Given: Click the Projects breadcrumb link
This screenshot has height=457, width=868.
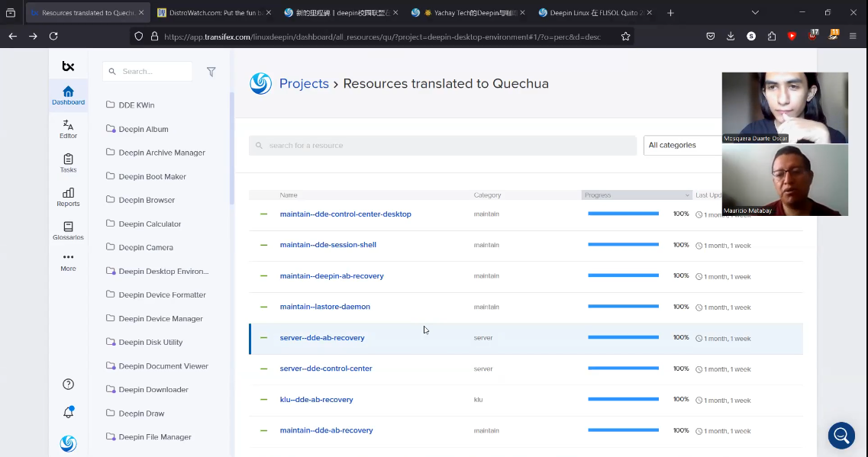Looking at the screenshot, I should [304, 84].
